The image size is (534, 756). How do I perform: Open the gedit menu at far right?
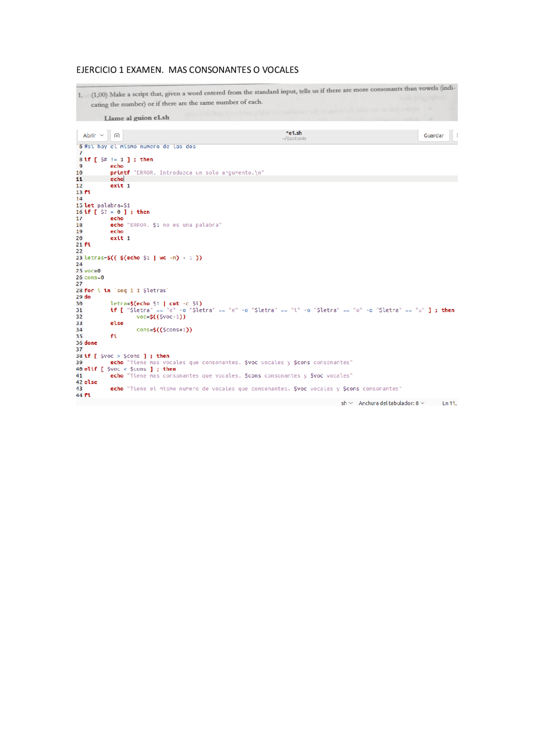456,136
